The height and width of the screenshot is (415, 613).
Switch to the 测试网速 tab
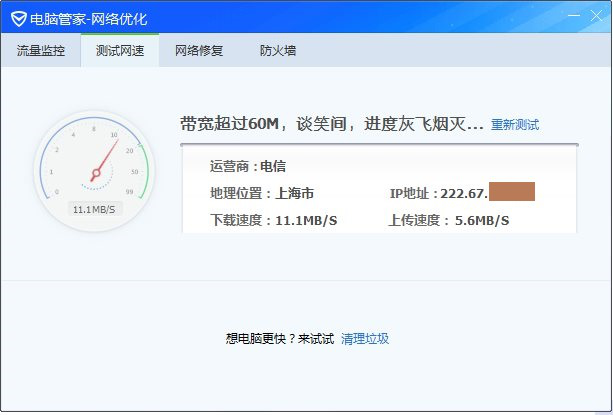[x=120, y=51]
